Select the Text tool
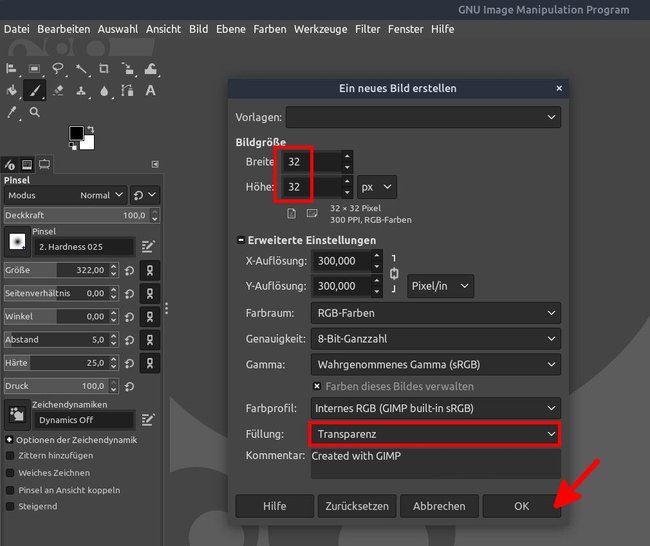 pyautogui.click(x=150, y=90)
